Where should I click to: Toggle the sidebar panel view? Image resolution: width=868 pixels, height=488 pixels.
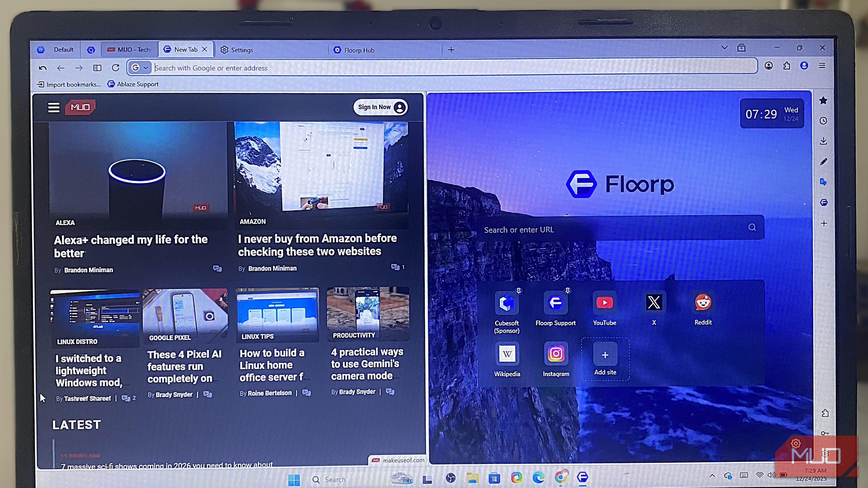pyautogui.click(x=97, y=68)
